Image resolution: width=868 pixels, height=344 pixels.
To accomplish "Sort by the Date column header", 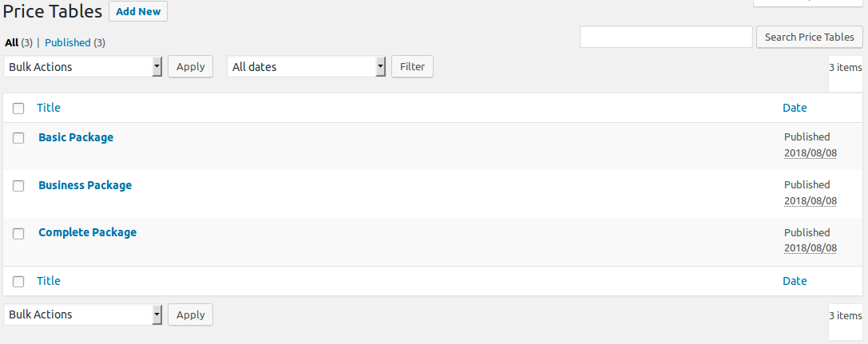I will point(795,108).
